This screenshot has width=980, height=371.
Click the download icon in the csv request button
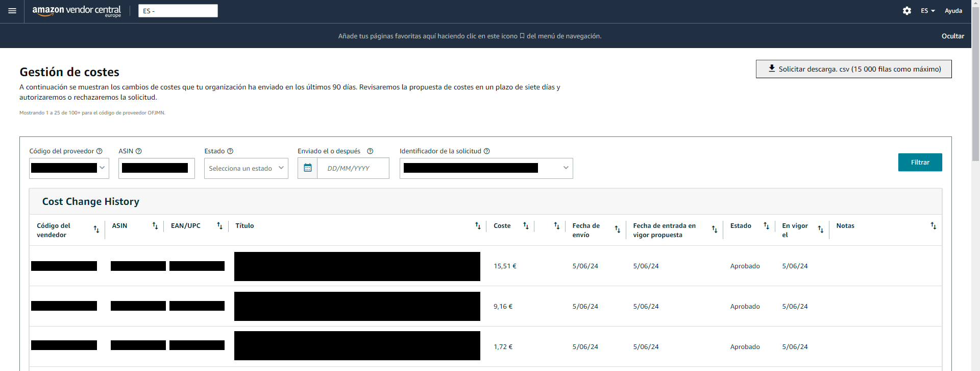[x=772, y=68]
